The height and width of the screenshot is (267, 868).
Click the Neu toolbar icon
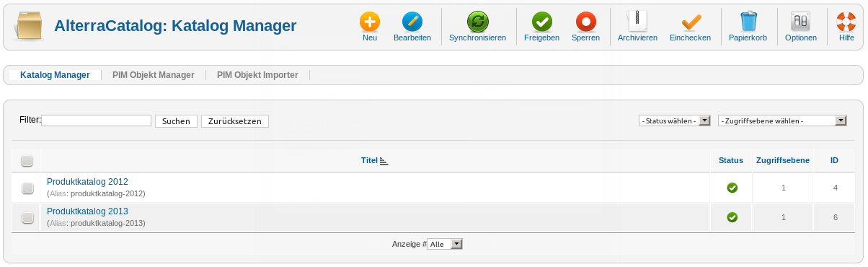tap(370, 22)
